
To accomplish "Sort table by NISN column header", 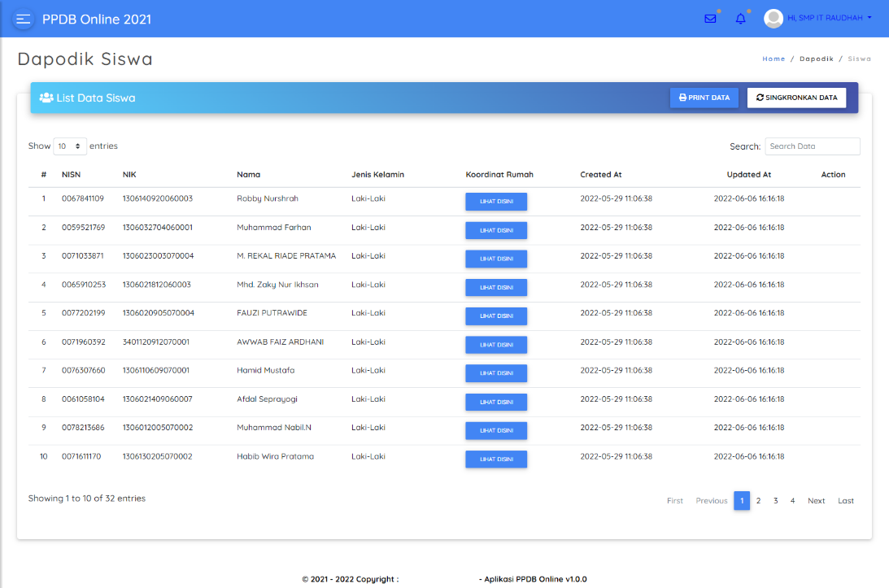I will click(72, 175).
